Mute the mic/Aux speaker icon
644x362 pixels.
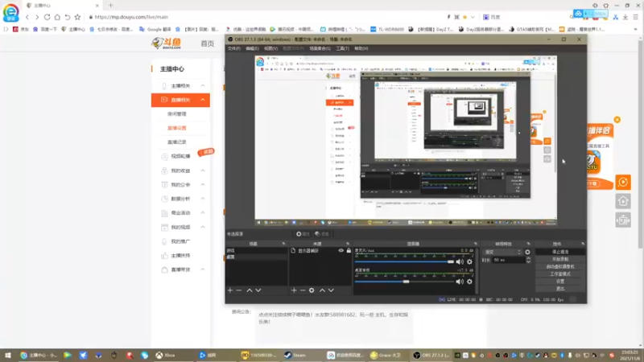coord(460,262)
